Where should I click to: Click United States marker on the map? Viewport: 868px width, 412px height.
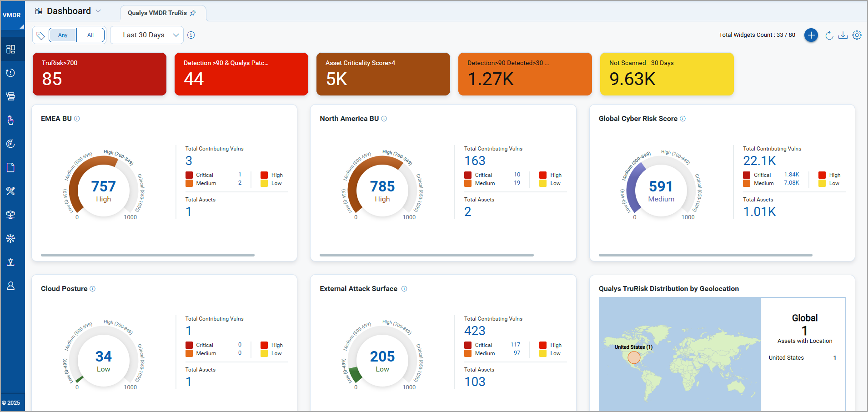pos(634,357)
